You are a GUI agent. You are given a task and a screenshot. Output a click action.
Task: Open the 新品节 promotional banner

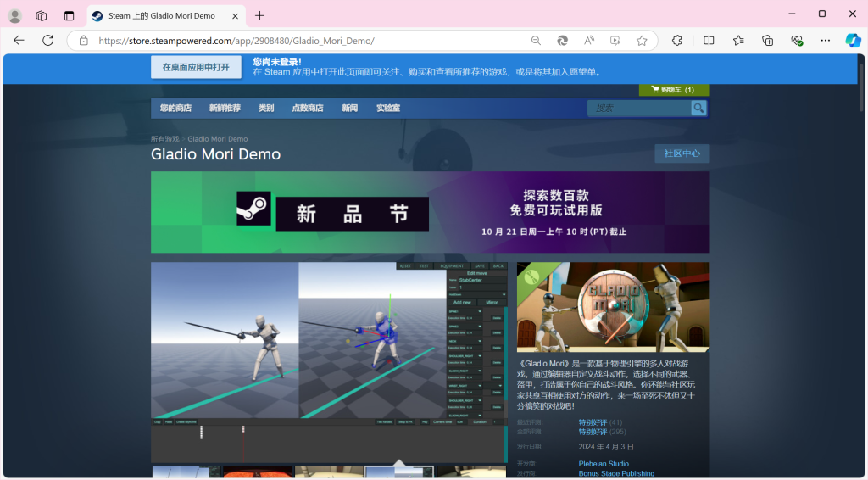(430, 212)
